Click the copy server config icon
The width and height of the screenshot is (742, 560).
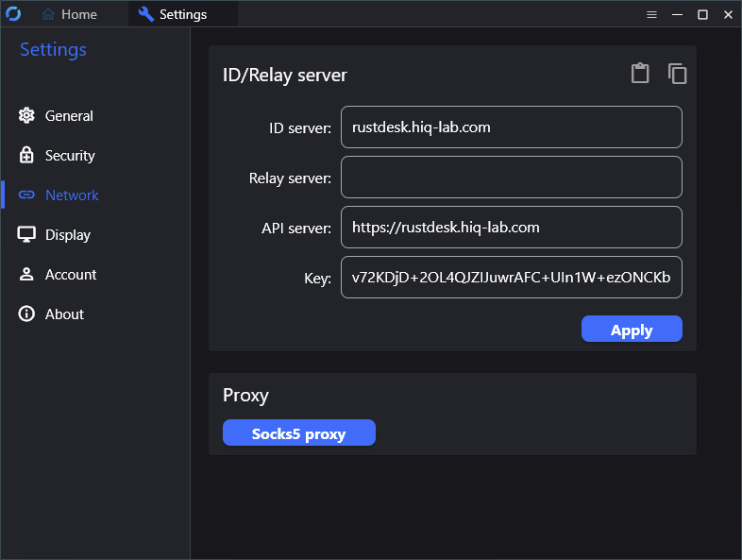[677, 74]
